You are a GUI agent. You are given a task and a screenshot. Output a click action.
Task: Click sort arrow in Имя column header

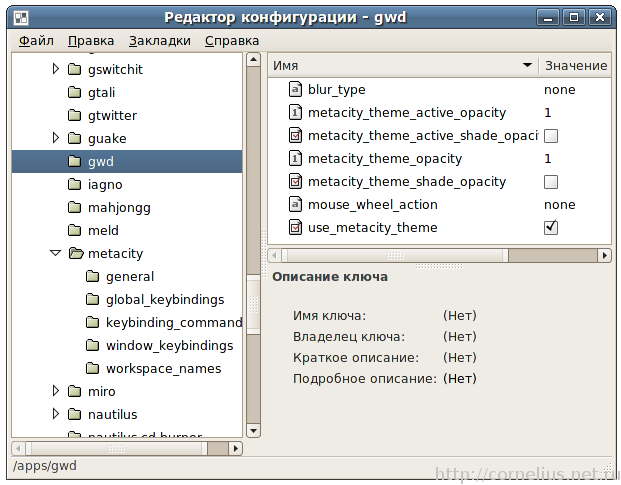click(x=527, y=65)
